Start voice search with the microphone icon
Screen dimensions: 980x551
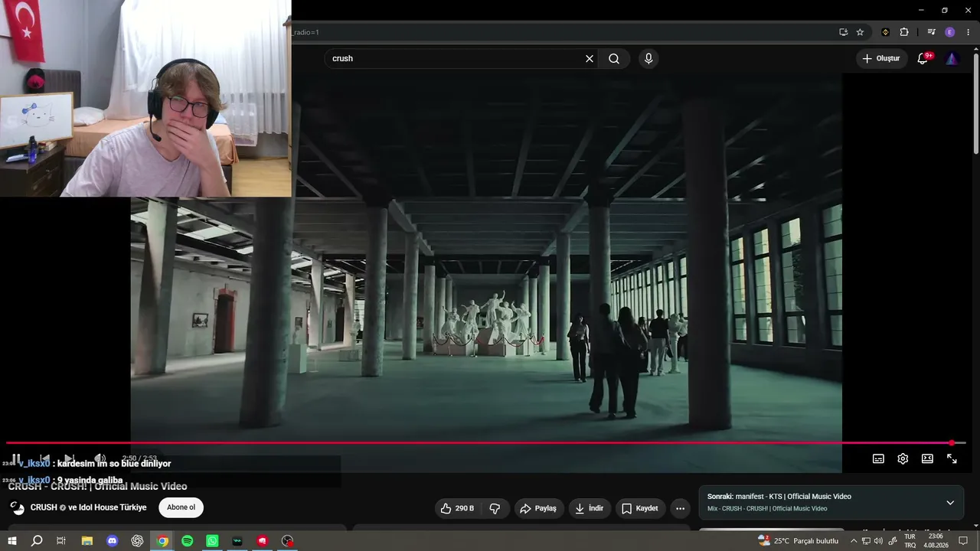648,58
